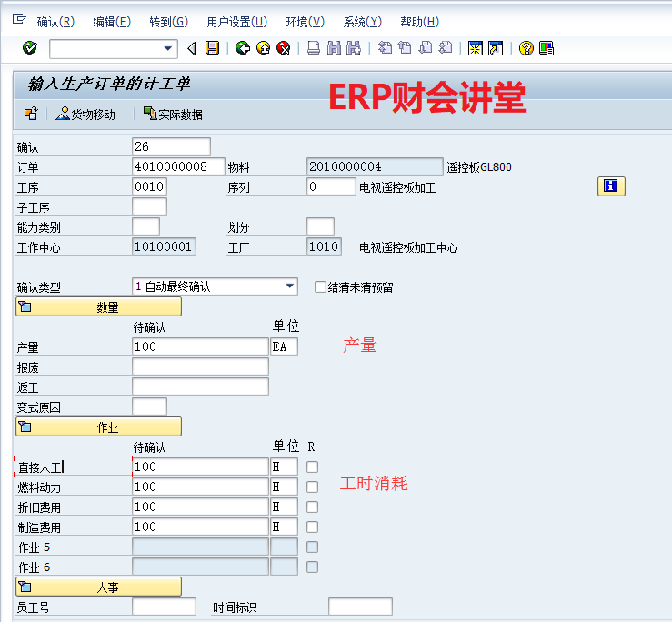The image size is (672, 622).
Task: Open the 用户设置(U) menu
Action: click(x=236, y=22)
